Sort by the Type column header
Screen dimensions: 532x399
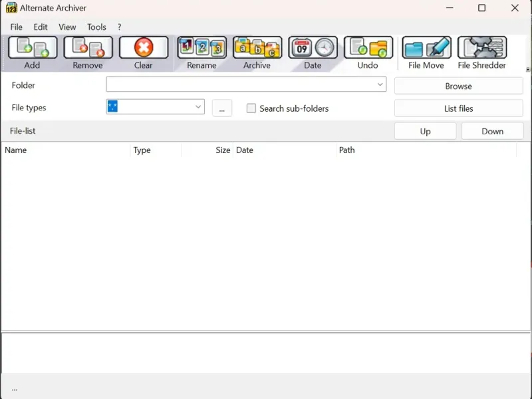pos(156,150)
